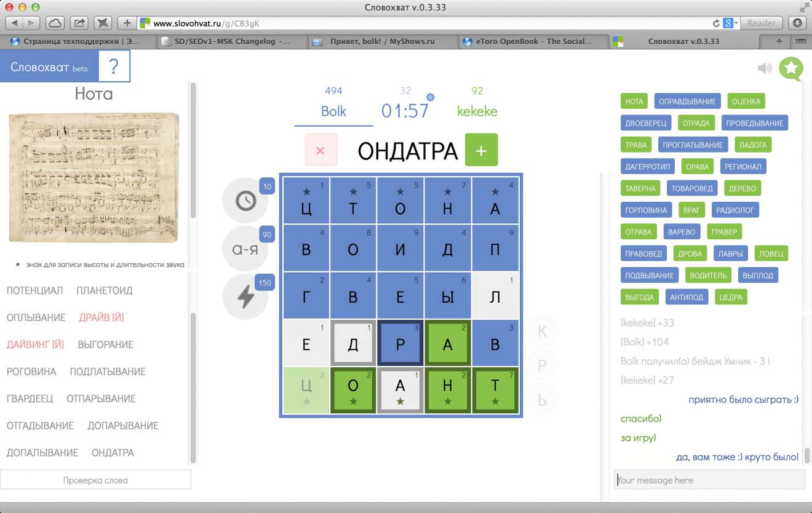Image resolution: width=812 pixels, height=513 pixels.
Task: Reload the page from the address bar
Action: coord(716,23)
